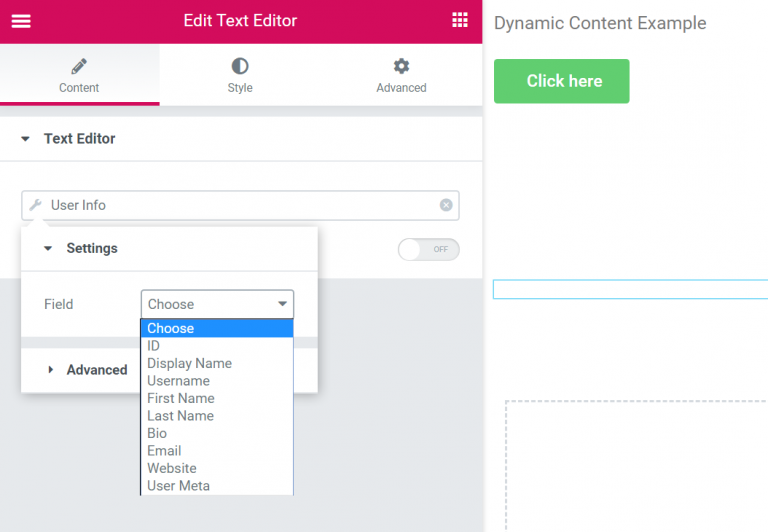Choose First Name option
This screenshot has height=532, width=768.
pos(180,398)
